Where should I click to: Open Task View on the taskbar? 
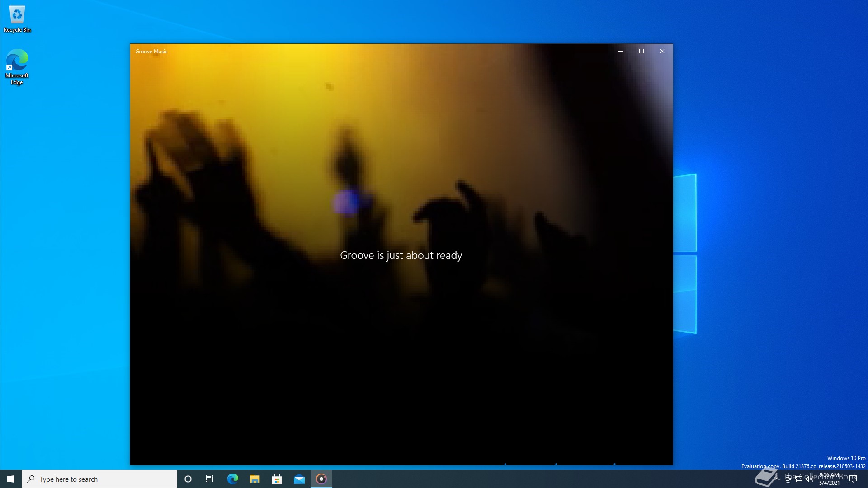pyautogui.click(x=210, y=479)
